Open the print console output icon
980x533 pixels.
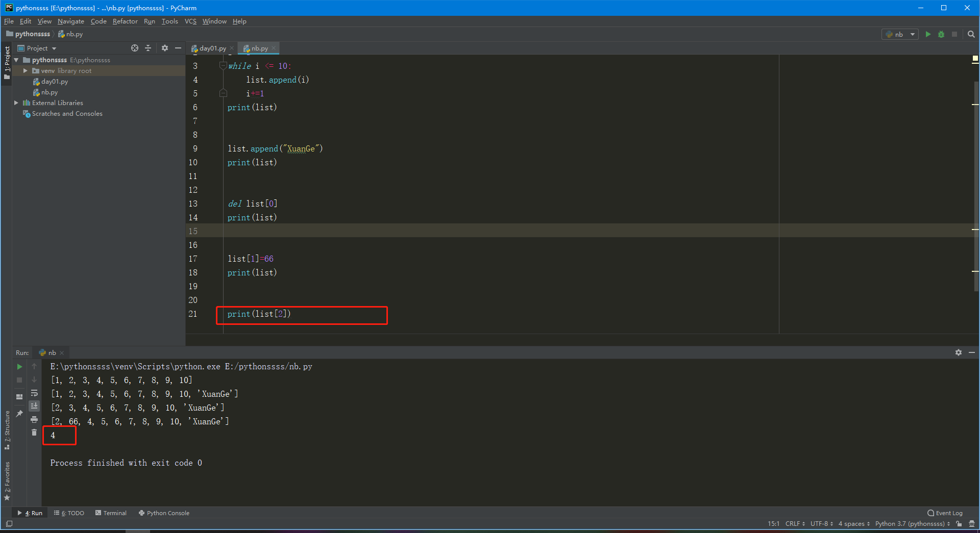click(x=34, y=419)
